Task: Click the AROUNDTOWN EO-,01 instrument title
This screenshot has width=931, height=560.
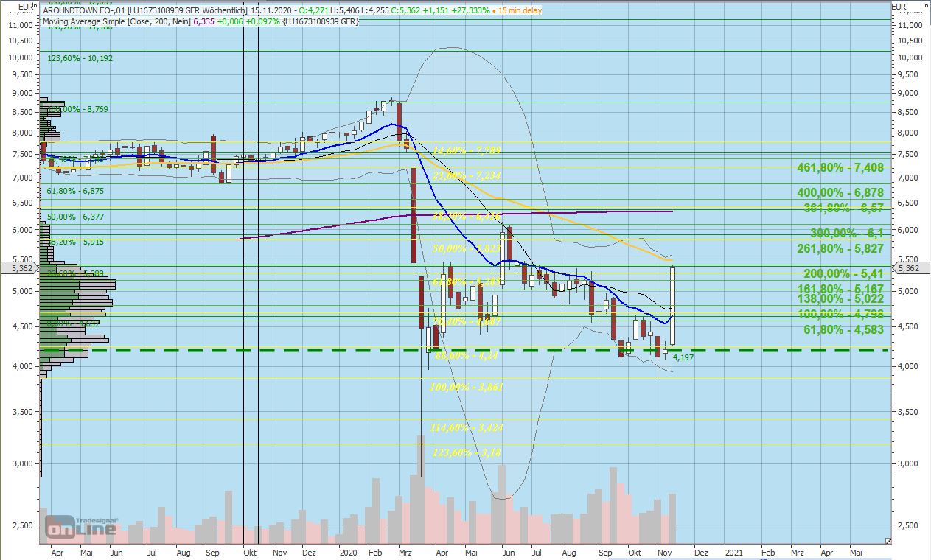Action: click(x=83, y=10)
